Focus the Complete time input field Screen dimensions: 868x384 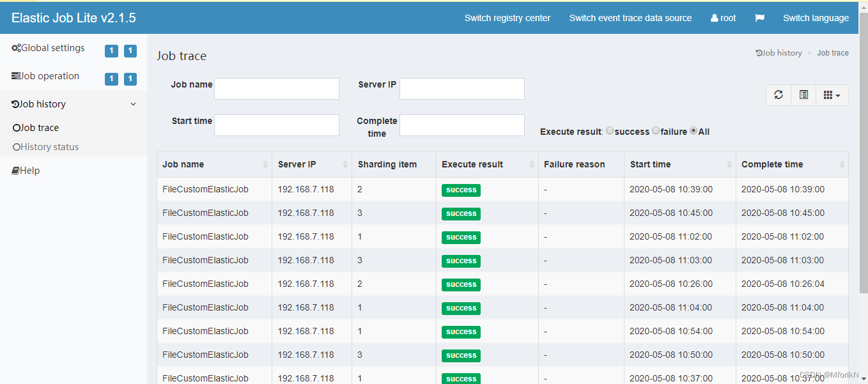(x=462, y=125)
